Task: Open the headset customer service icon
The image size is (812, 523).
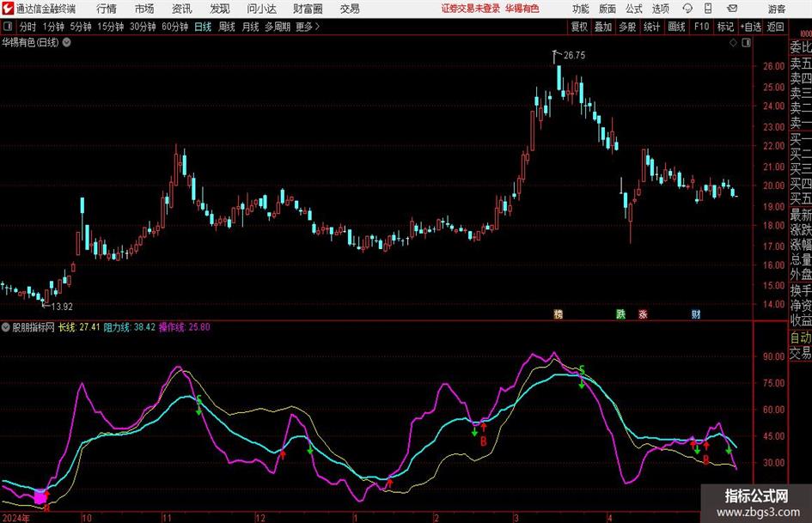Action: [687, 9]
